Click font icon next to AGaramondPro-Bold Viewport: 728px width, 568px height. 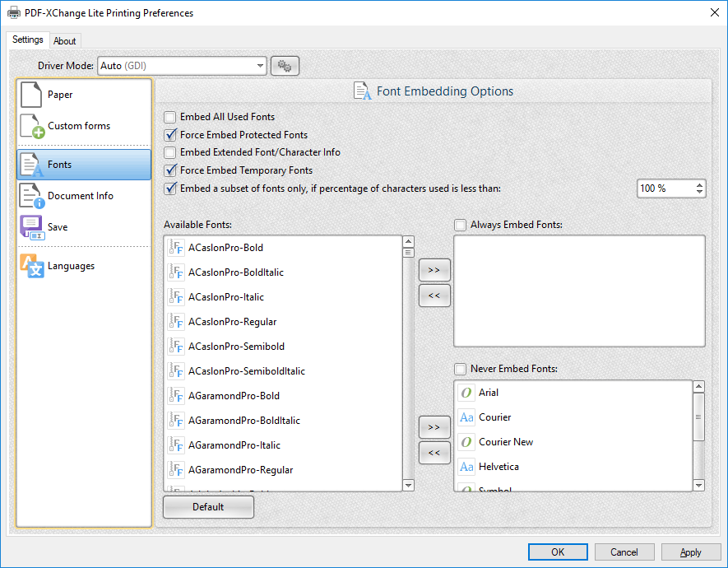(176, 396)
